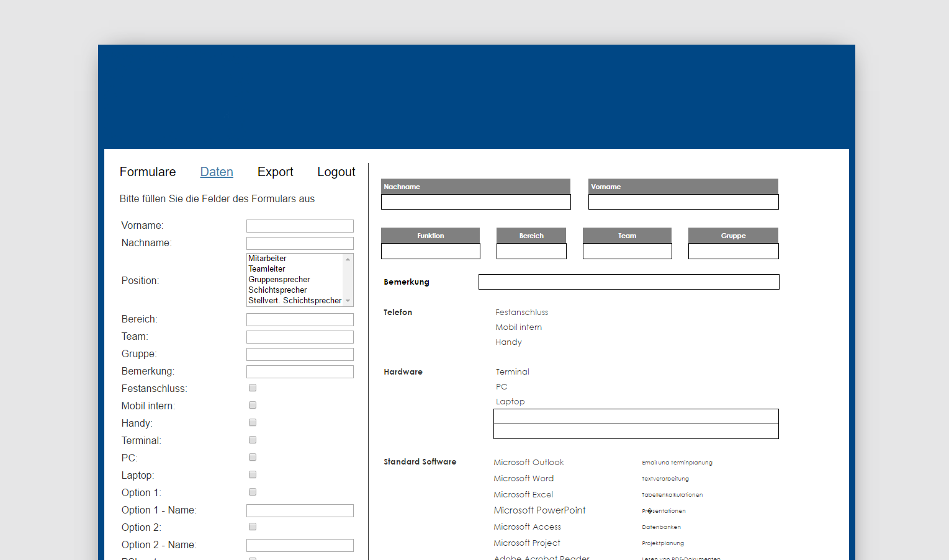Open the Export menu item

coord(275,172)
